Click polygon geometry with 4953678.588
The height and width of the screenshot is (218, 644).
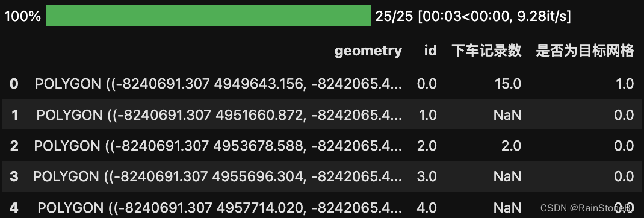(x=218, y=146)
